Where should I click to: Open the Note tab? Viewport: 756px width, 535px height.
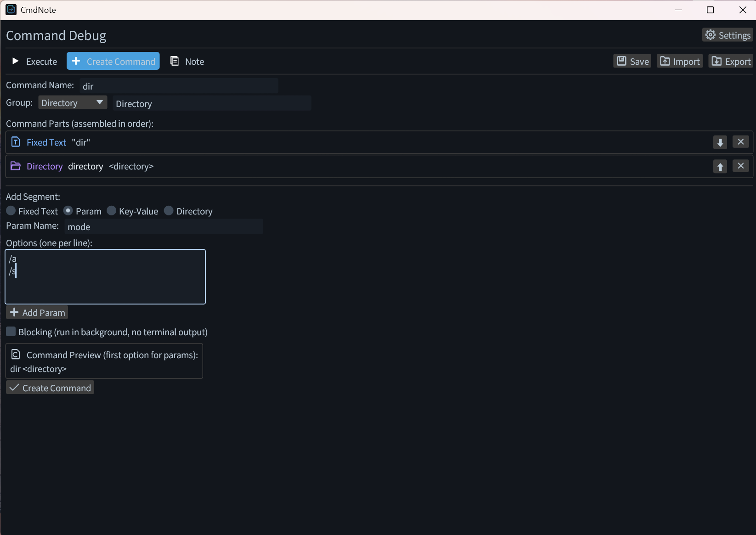187,62
